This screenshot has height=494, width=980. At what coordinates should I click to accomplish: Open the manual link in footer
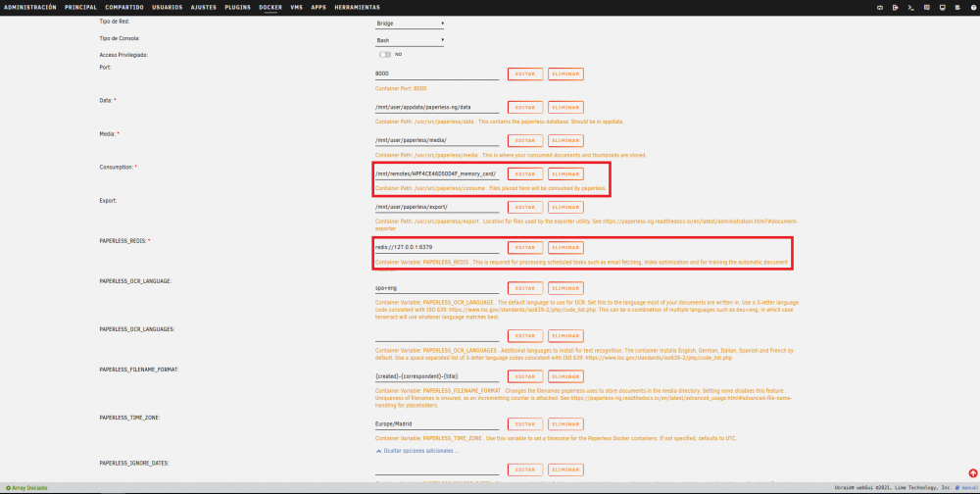click(968, 488)
